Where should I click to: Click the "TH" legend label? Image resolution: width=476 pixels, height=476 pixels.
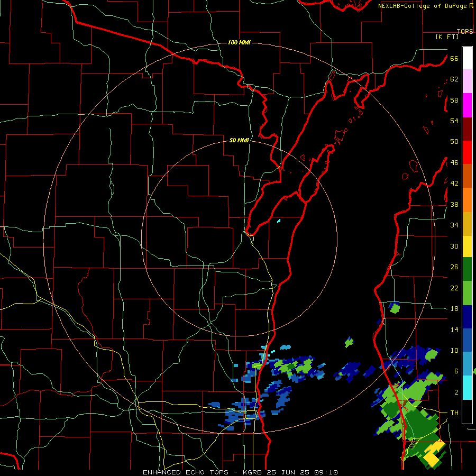click(454, 413)
